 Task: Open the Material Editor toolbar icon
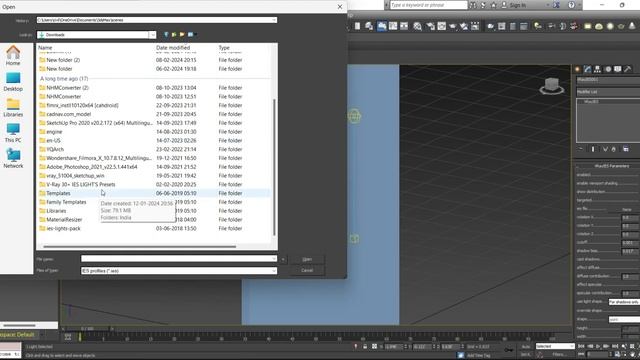(x=442, y=26)
